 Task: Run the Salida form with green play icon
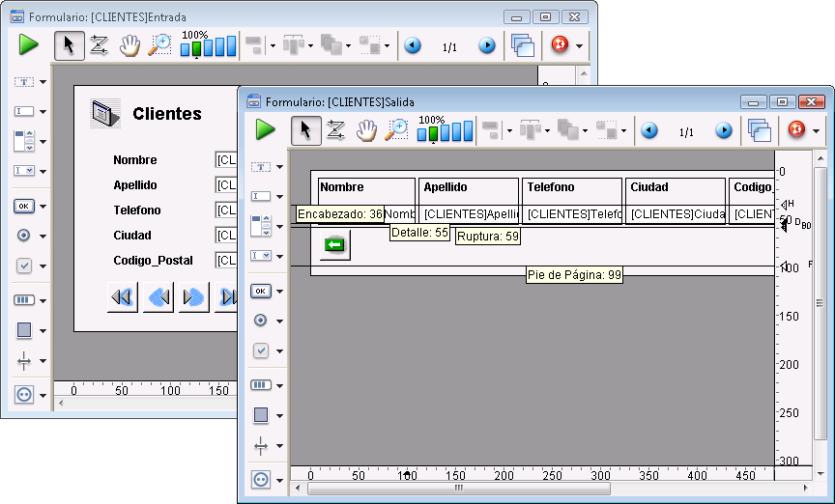pos(265,130)
